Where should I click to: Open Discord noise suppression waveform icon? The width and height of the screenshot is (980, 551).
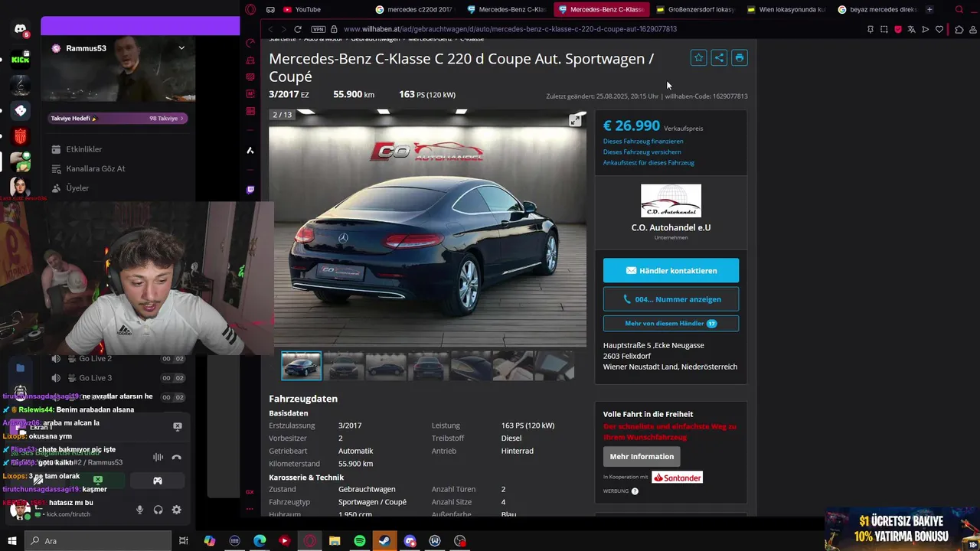pyautogui.click(x=158, y=457)
